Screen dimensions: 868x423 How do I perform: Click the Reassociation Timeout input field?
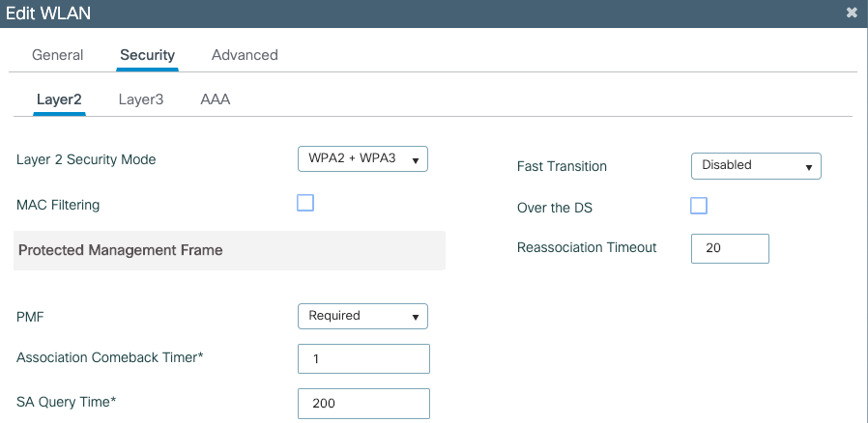(x=730, y=248)
